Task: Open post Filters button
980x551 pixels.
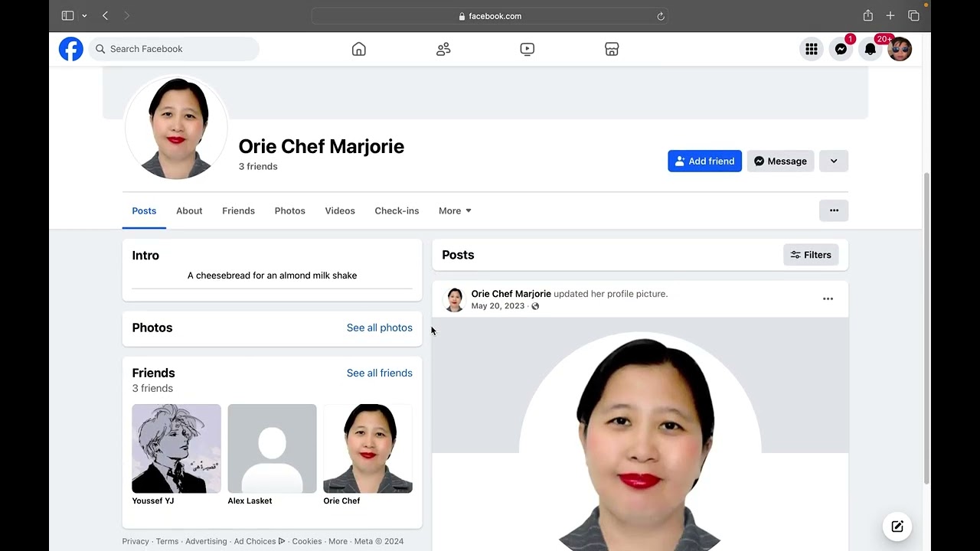Action: (811, 255)
